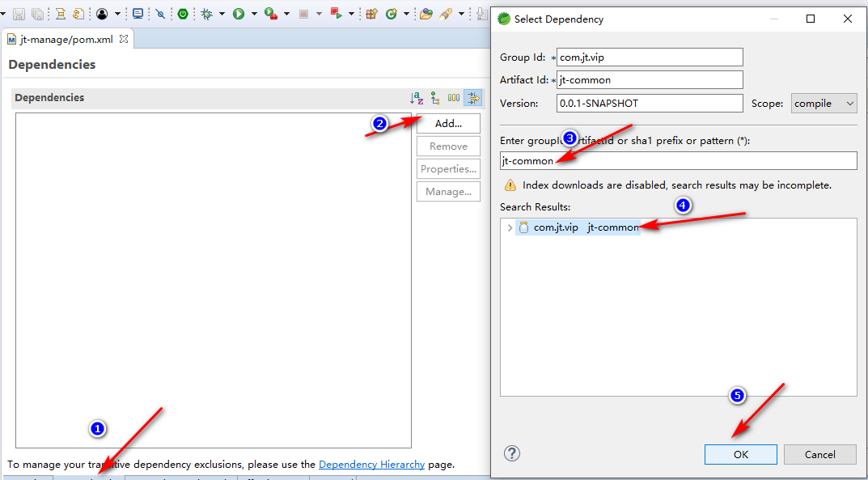This screenshot has height=480, width=868.
Task: Click Cancel in Select Dependency dialog
Action: click(x=819, y=455)
